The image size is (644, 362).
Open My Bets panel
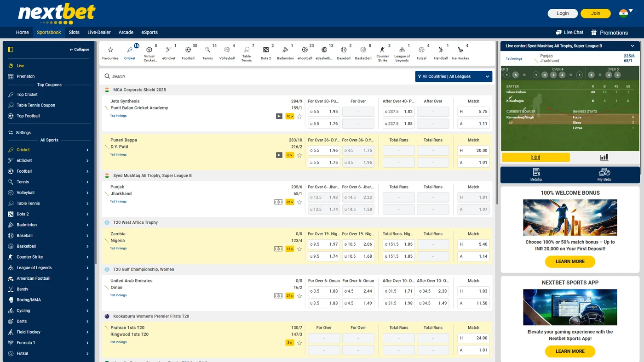[x=604, y=175]
